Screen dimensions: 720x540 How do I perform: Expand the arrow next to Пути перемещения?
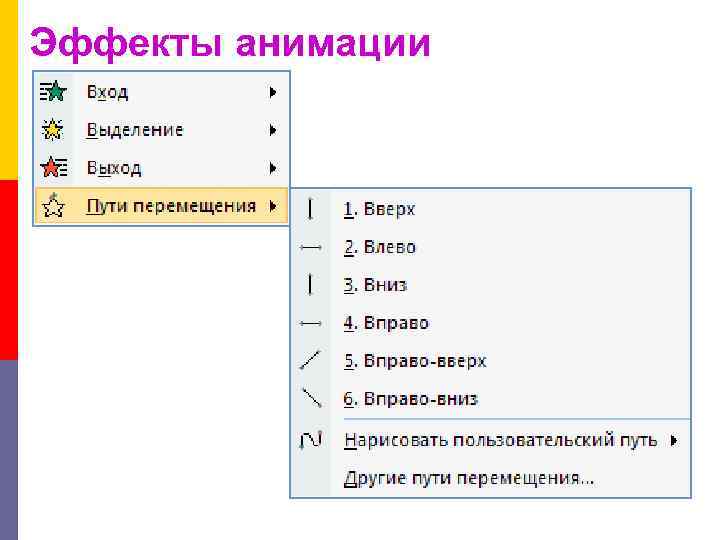click(273, 206)
